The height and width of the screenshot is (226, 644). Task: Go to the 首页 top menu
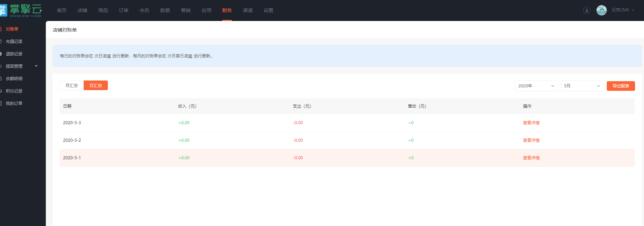[62, 10]
